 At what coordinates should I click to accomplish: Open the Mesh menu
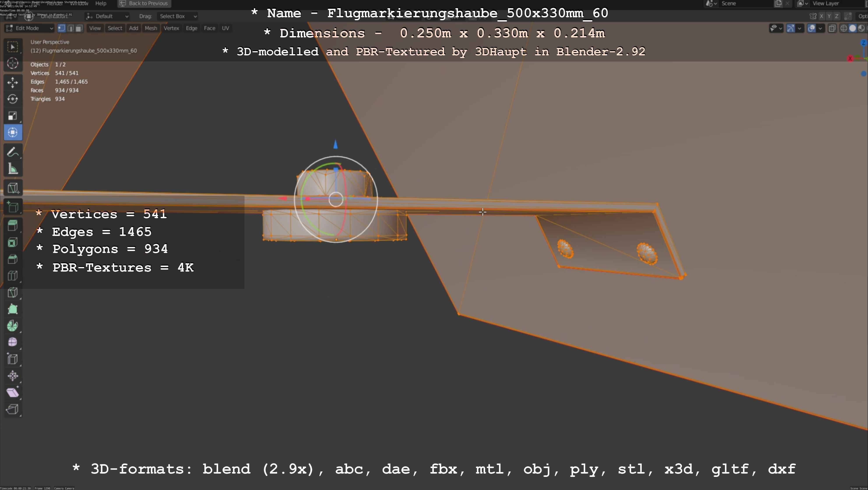pos(151,28)
